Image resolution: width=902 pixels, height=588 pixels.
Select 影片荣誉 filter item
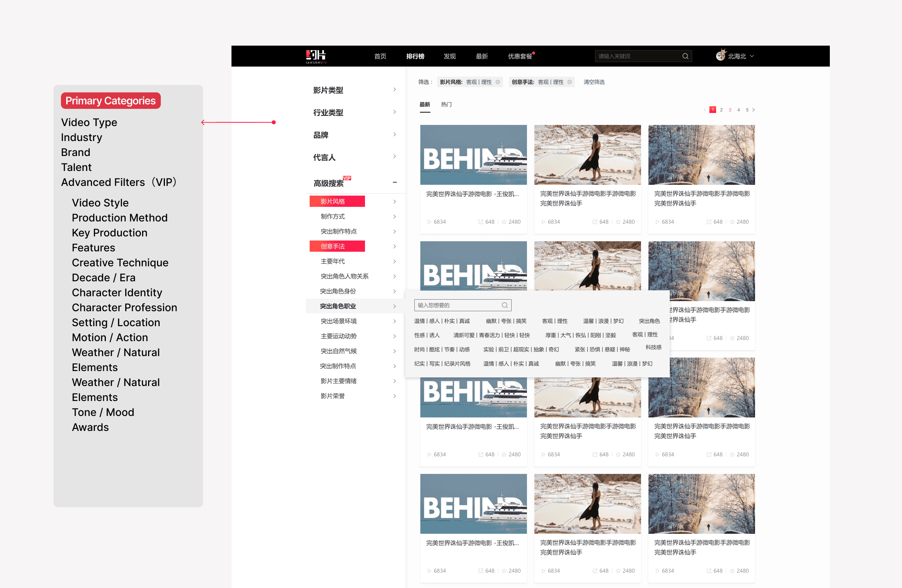coord(332,396)
